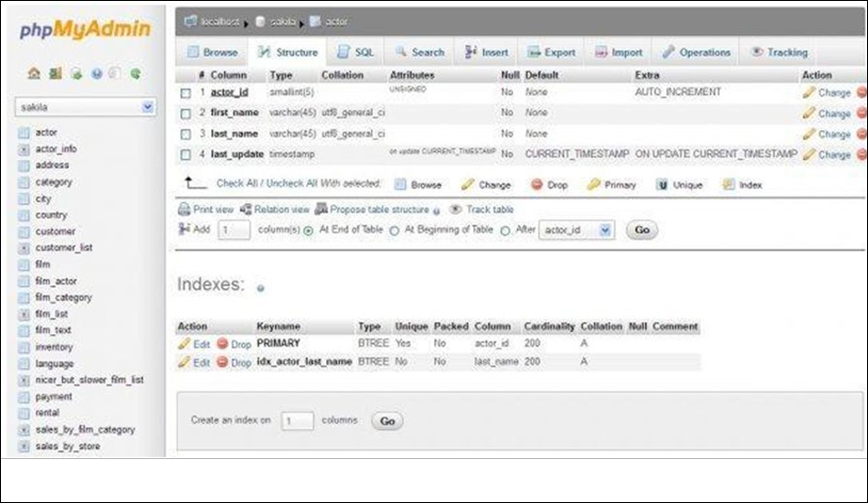Click the Print view printer icon

pos(185,209)
